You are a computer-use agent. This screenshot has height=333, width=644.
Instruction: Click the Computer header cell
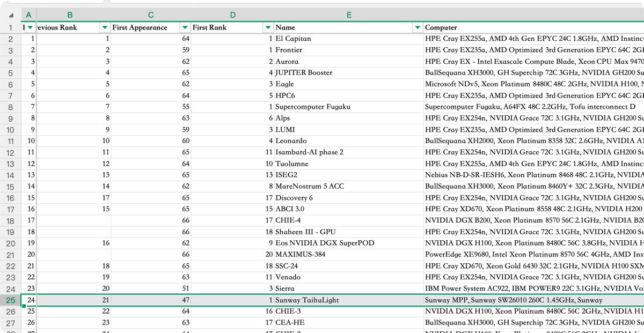tap(533, 27)
